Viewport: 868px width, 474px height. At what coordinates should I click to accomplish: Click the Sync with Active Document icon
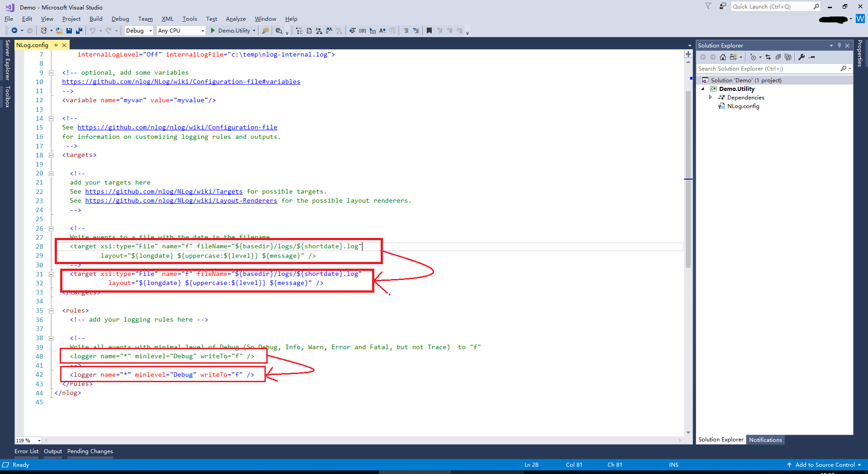[768, 57]
